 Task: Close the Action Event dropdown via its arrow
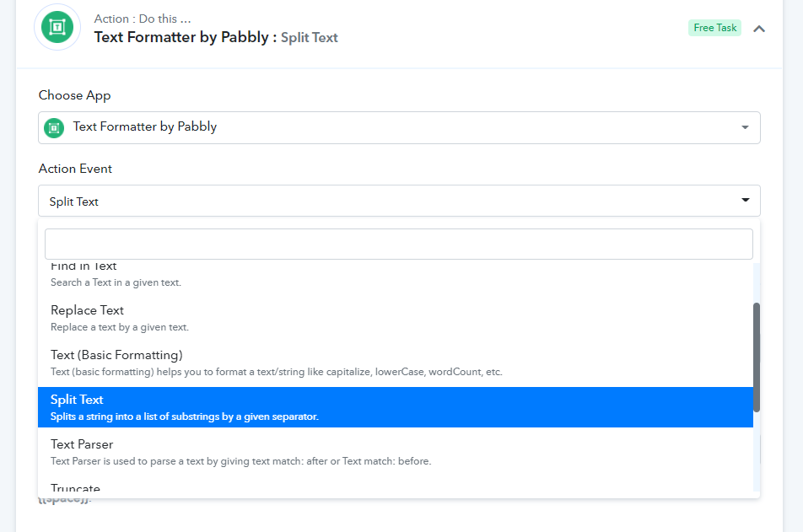(746, 200)
